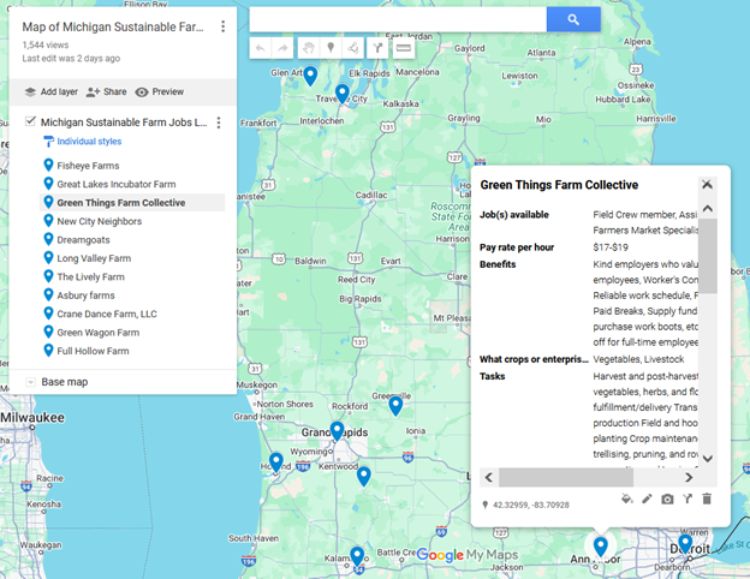The image size is (750, 579).
Task: Click Directions to here icon in info window
Action: pyautogui.click(x=687, y=499)
